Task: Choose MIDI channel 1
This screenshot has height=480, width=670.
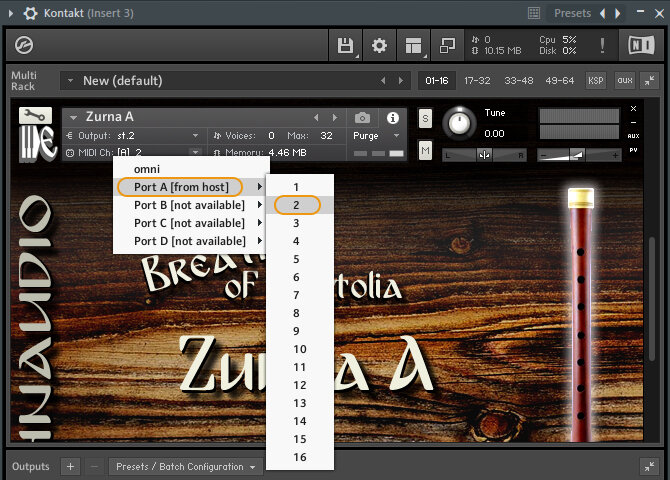Action: 300,187
